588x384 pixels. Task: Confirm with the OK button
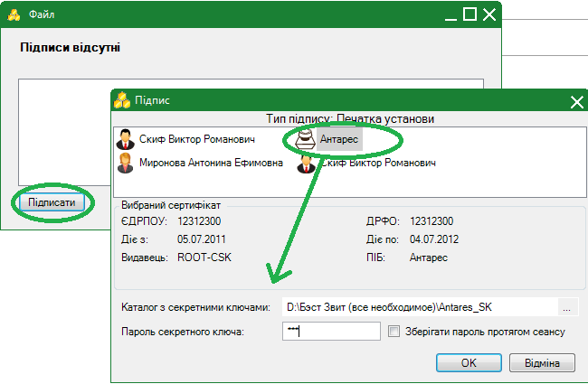(x=469, y=362)
